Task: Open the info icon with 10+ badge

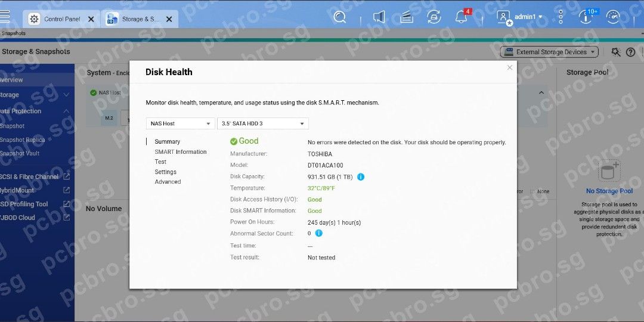Action: coord(587,17)
